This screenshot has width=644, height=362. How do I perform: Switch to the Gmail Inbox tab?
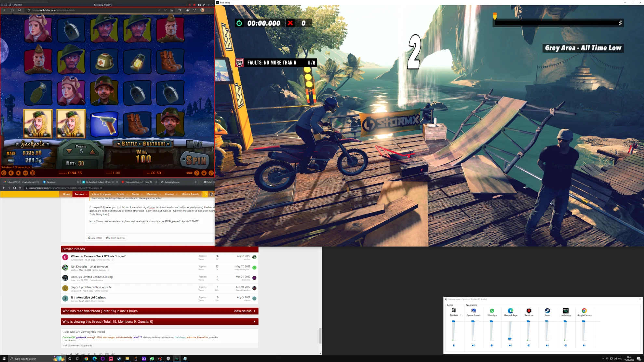point(21,182)
